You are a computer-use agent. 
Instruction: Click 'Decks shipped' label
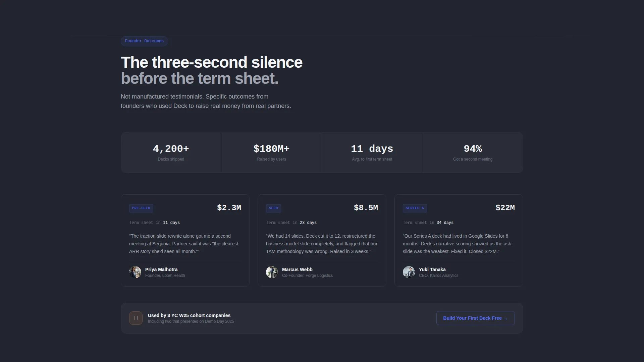click(x=171, y=159)
